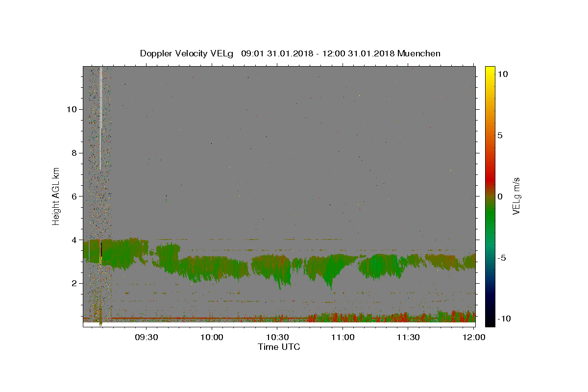The width and height of the screenshot is (588, 392).
Task: Click the time tick label '09:30'
Action: click(x=146, y=337)
